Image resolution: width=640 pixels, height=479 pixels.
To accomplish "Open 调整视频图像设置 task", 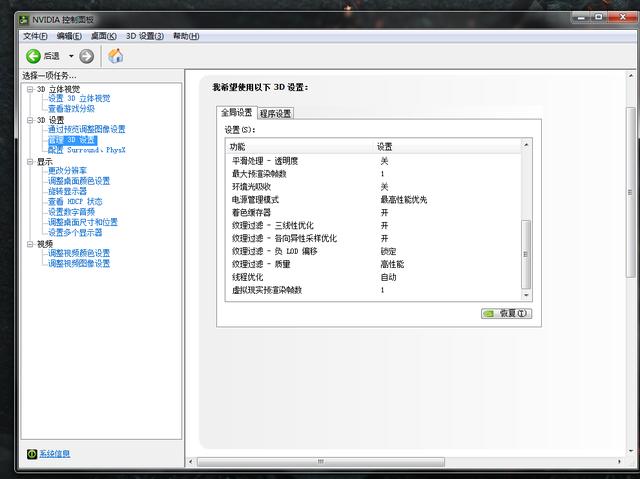I will click(79, 264).
